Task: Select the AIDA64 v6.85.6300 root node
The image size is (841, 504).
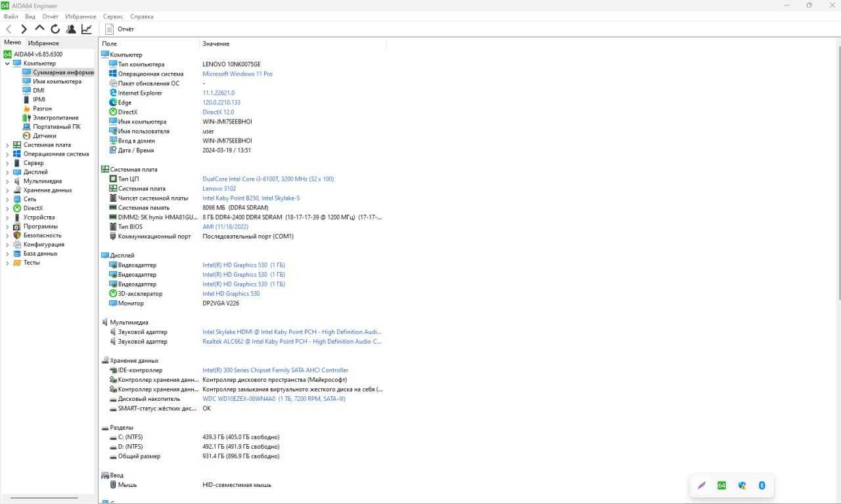Action: click(38, 54)
